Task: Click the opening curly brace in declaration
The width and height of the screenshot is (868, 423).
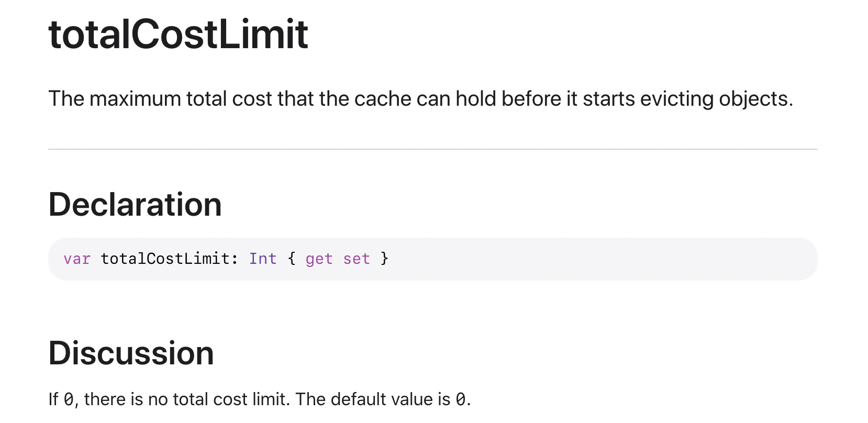Action: click(x=292, y=259)
